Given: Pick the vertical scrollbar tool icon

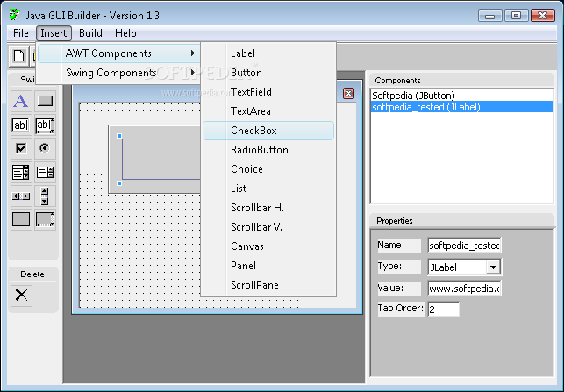Looking at the screenshot, I should 45,196.
